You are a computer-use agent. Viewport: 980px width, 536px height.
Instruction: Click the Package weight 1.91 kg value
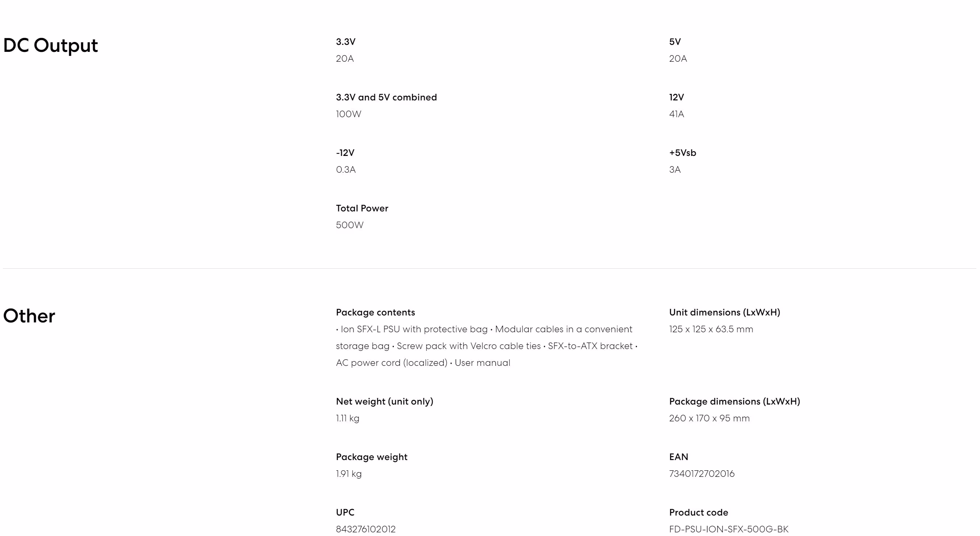coord(349,474)
